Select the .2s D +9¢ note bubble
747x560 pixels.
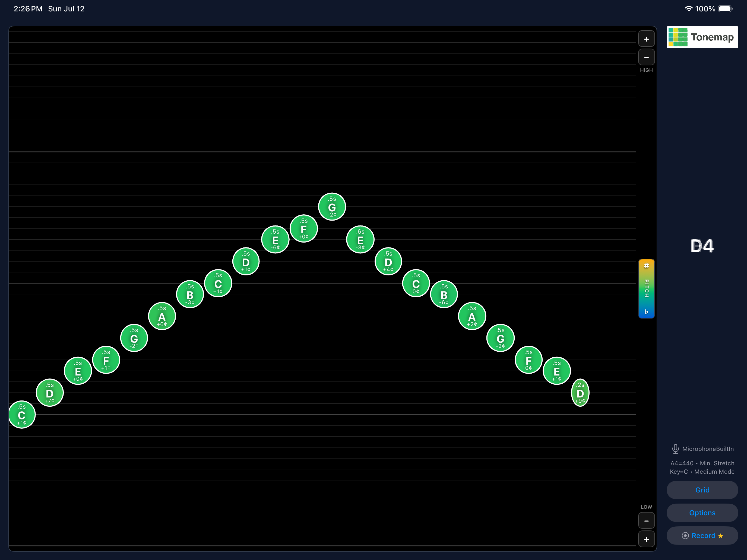pos(580,393)
